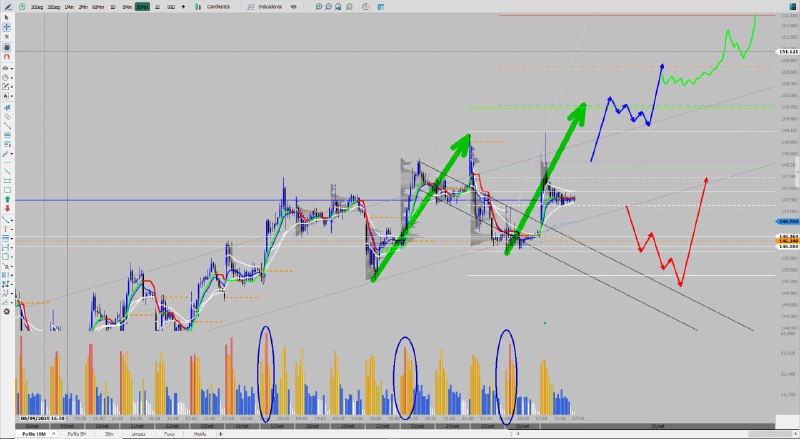800x439 pixels.
Task: Switch timeframe to 5Min
Action: 125,6
